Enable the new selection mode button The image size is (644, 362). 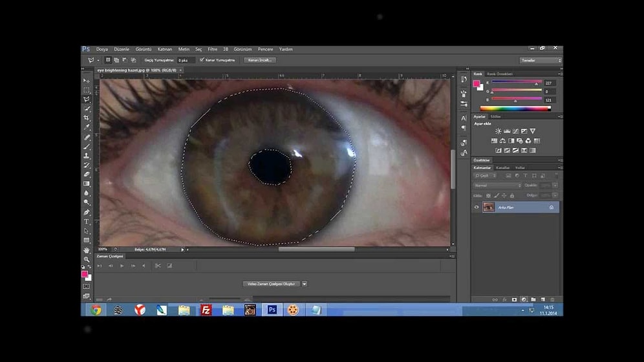click(107, 60)
